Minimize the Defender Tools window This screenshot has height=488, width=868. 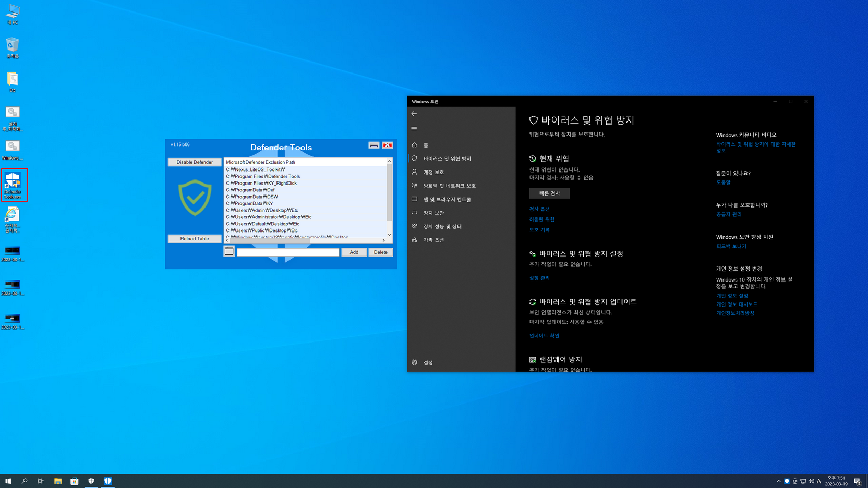(x=374, y=145)
